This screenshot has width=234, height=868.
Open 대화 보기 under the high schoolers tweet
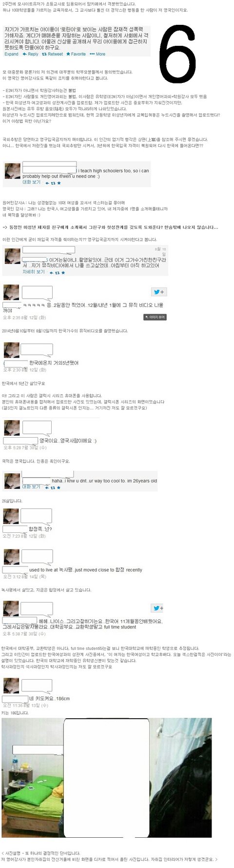[31, 182]
